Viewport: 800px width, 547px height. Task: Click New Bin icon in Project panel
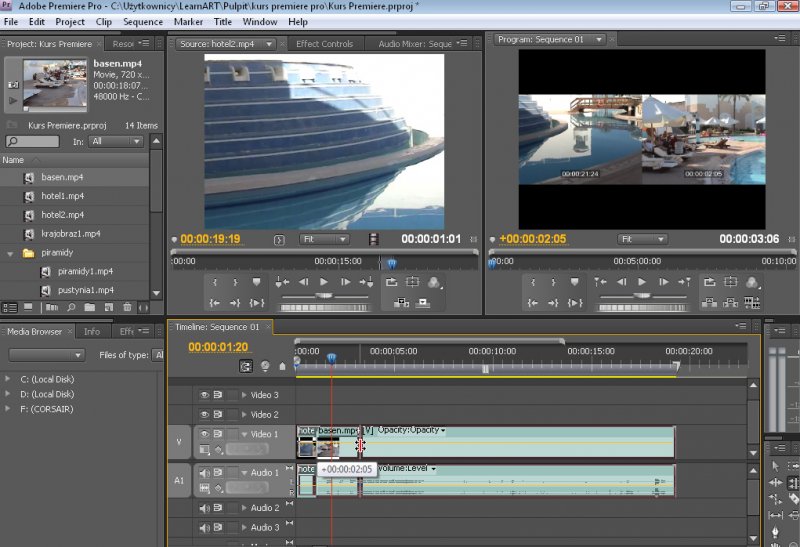[90, 307]
